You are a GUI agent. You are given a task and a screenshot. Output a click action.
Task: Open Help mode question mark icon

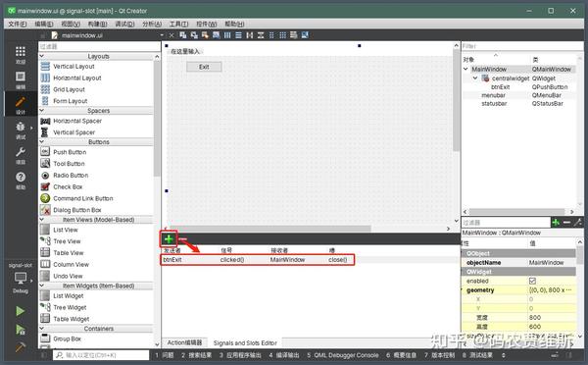tap(21, 181)
